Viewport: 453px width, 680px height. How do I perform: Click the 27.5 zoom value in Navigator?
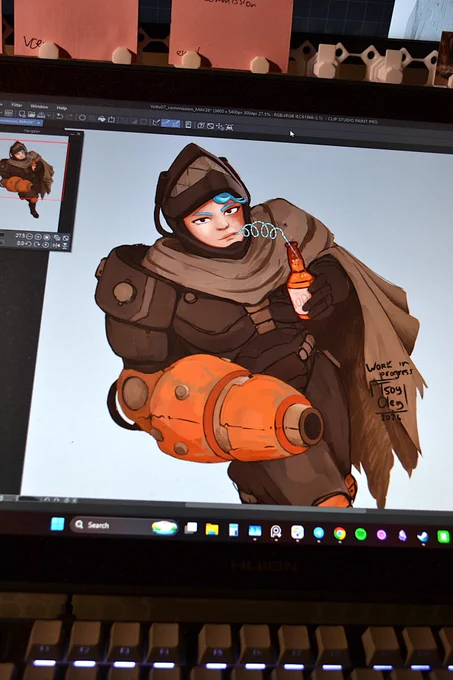coord(20,236)
